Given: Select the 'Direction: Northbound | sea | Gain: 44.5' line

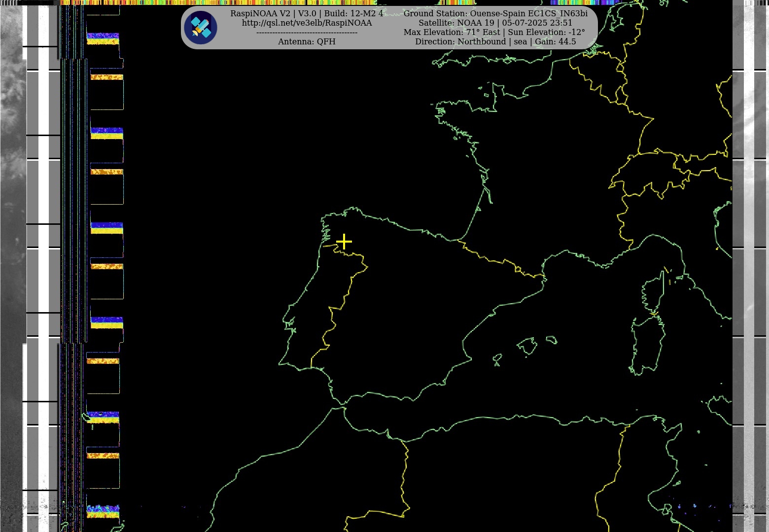Looking at the screenshot, I should click(495, 42).
